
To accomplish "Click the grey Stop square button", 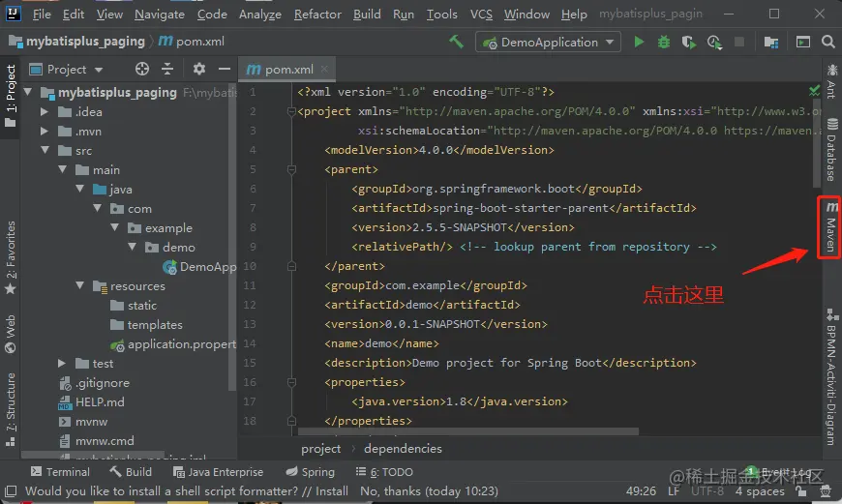I will [x=739, y=42].
